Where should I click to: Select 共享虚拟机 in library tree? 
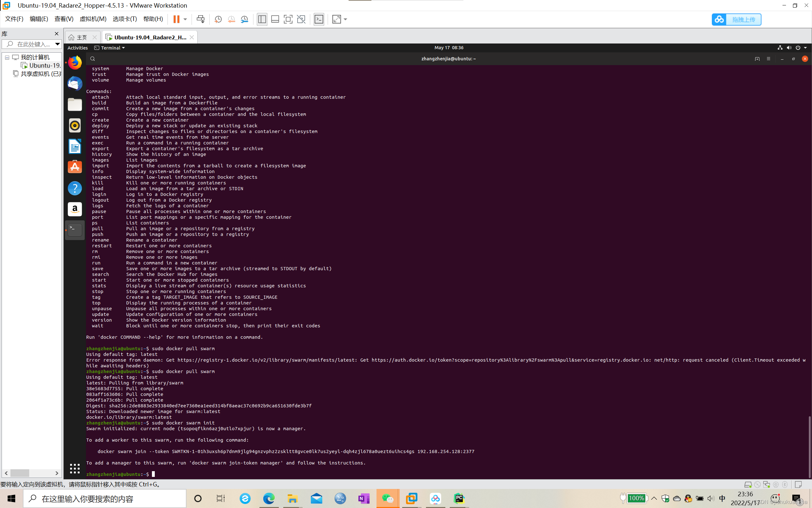click(x=37, y=74)
